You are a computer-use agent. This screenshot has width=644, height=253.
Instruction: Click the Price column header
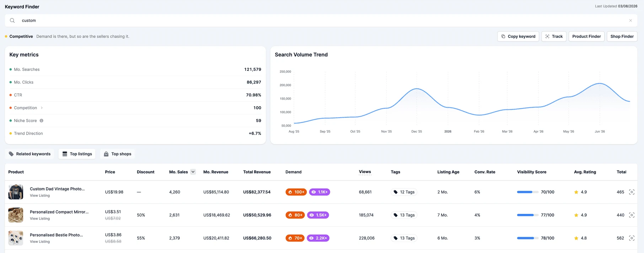[x=110, y=172]
